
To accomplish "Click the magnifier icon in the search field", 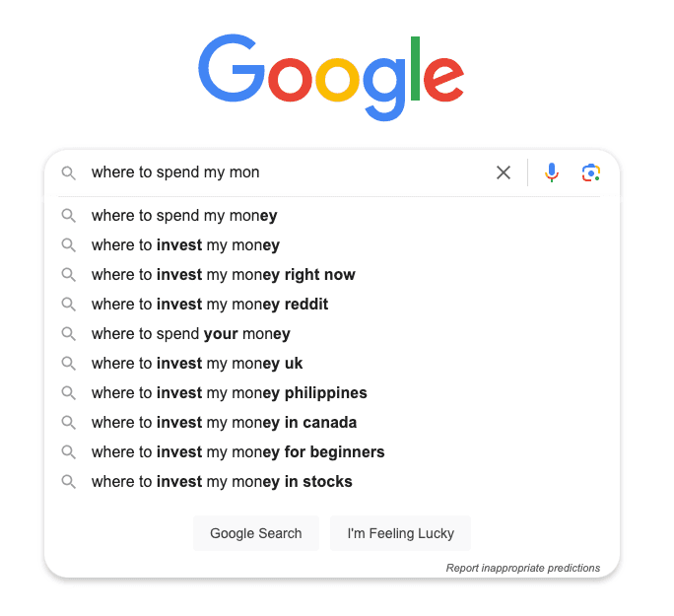I will coord(68,172).
